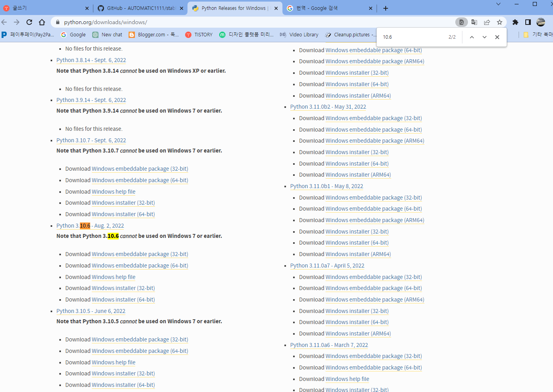Download Python 3.10.7 embeddable package (32-bit)

coord(140,169)
